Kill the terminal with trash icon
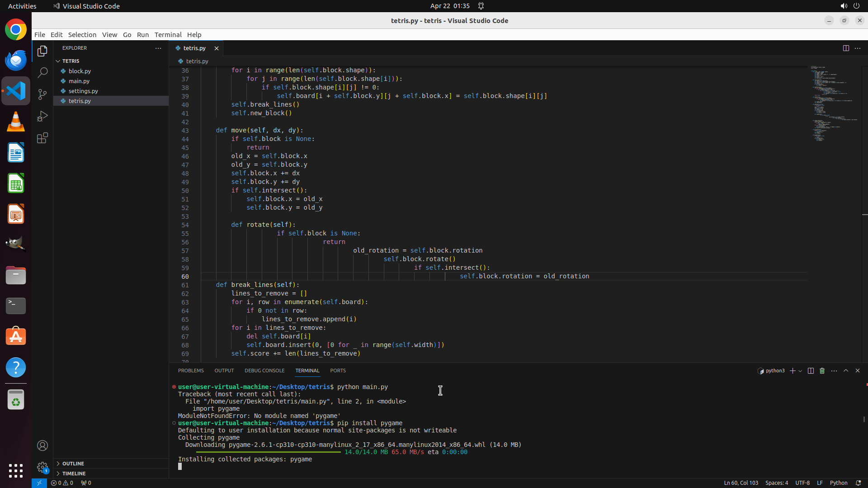The image size is (868, 488). tap(822, 371)
